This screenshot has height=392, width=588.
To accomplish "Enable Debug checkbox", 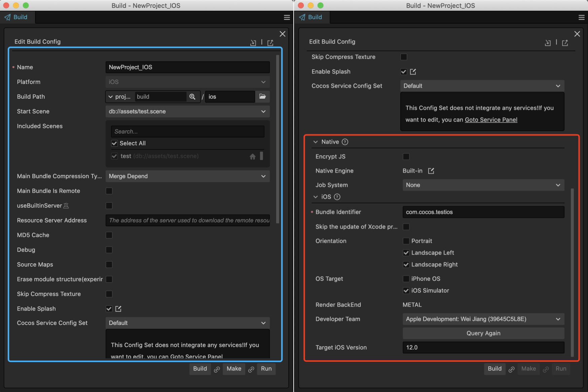I will pos(109,250).
